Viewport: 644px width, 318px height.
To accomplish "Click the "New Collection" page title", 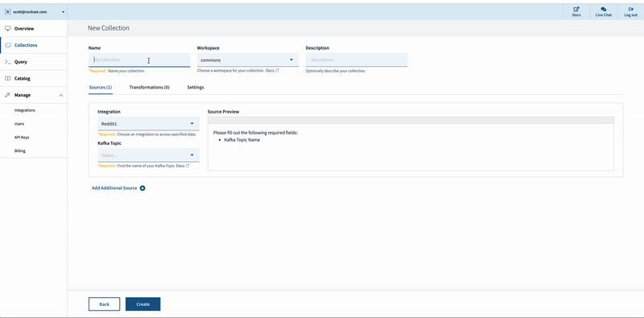I will point(109,28).
